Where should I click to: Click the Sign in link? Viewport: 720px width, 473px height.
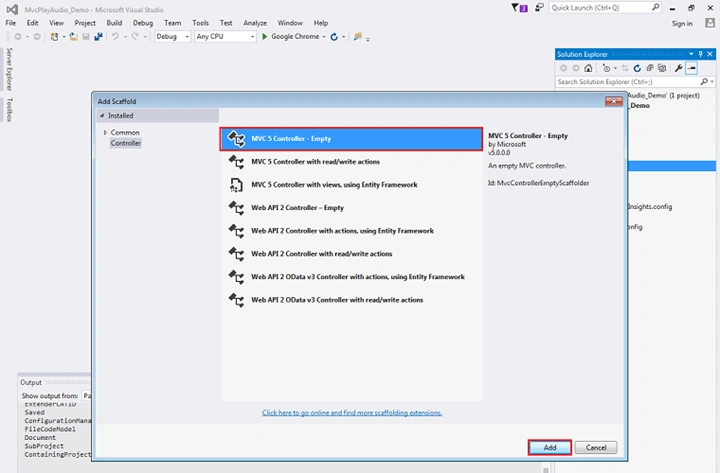pyautogui.click(x=682, y=23)
